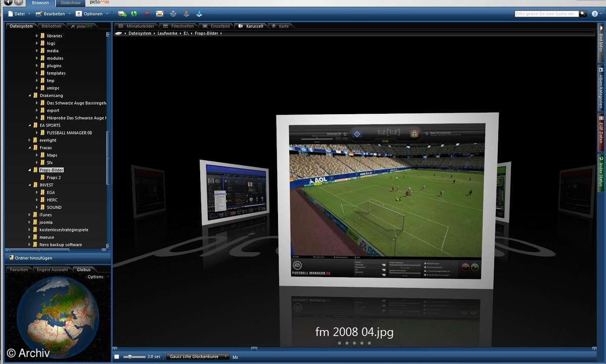Switch to Filmstreifen view
This screenshot has width=606, height=364.
(179, 26)
